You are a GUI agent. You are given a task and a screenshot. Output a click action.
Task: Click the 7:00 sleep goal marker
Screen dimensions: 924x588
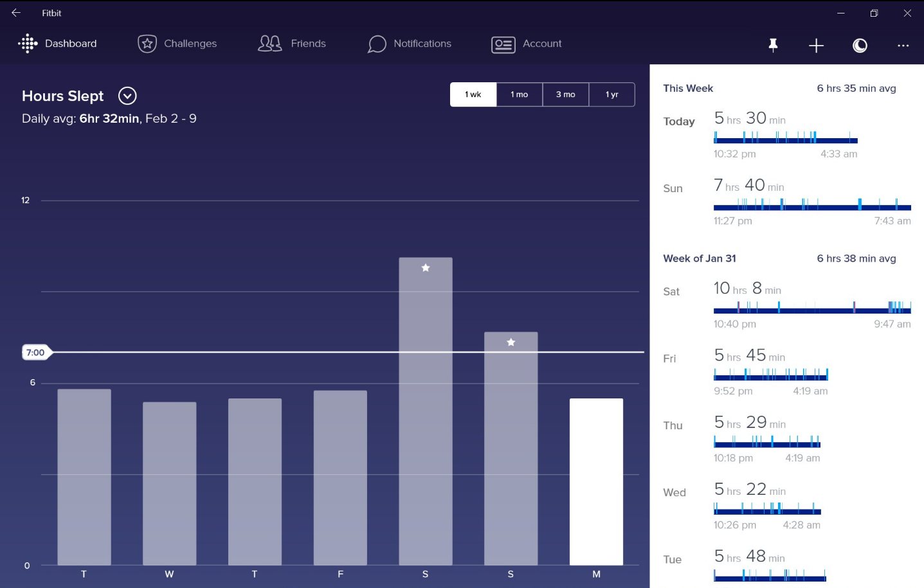[x=36, y=352]
